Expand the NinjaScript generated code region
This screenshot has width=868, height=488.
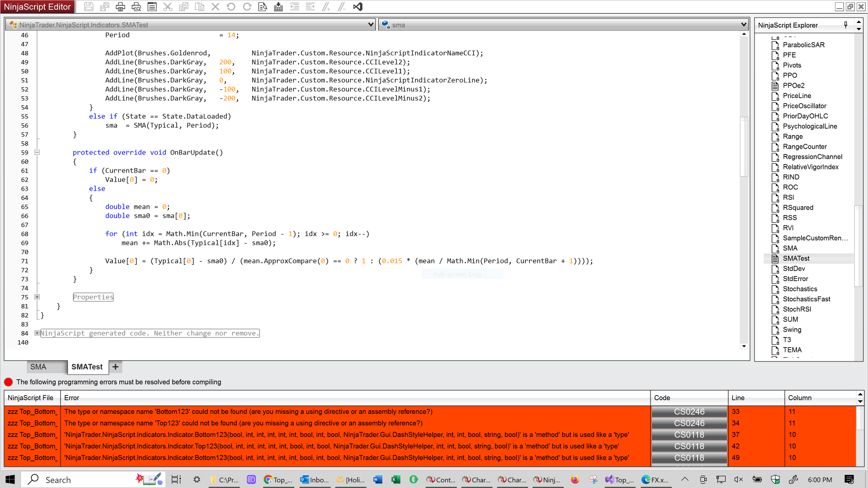point(37,333)
